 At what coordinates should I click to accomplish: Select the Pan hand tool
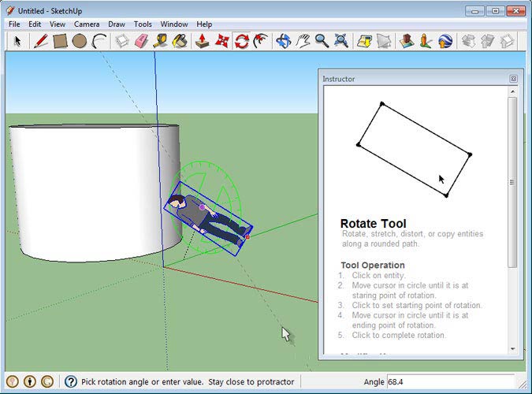coord(303,41)
